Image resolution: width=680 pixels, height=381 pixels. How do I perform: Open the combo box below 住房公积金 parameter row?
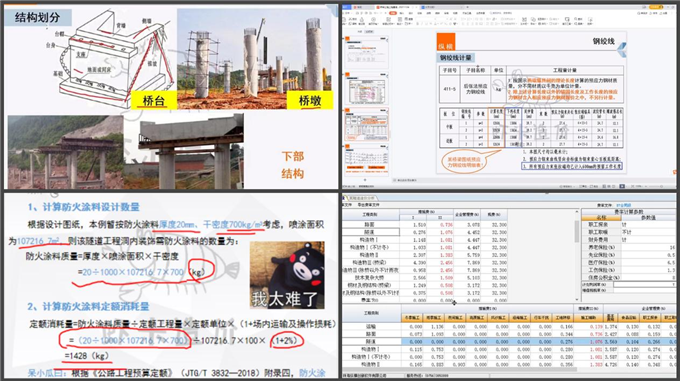click(x=644, y=285)
